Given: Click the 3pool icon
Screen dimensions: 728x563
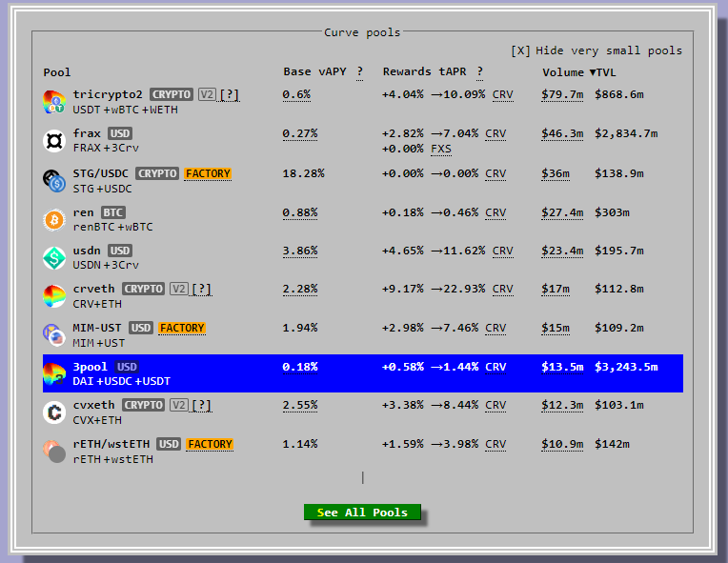Looking at the screenshot, I should click(54, 374).
